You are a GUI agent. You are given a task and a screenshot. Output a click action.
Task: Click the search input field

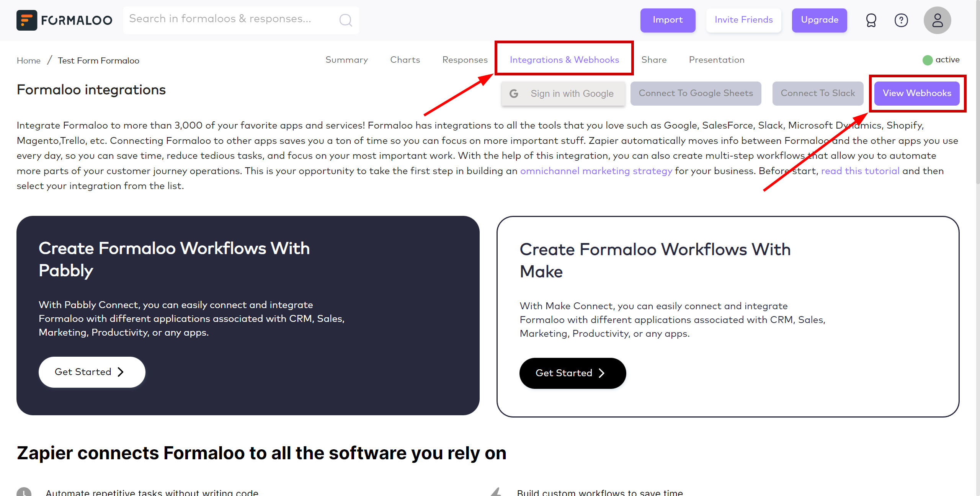240,19
